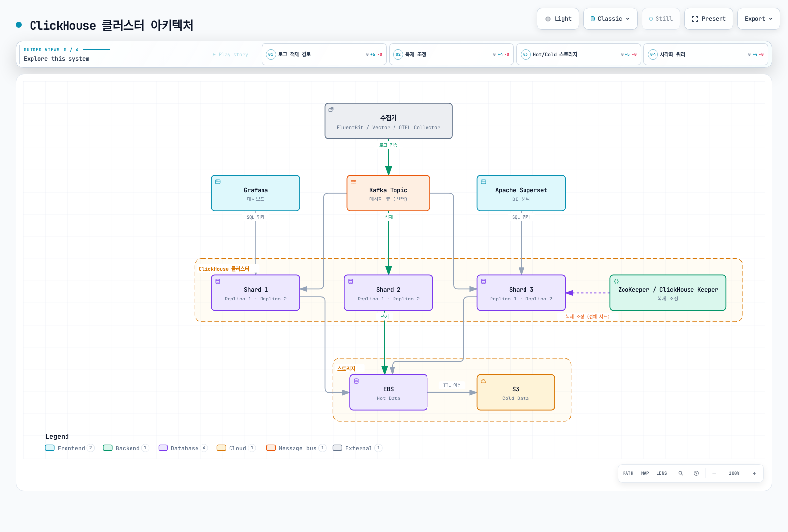Enter Present mode
Viewport: 788px width, 532px height.
709,19
